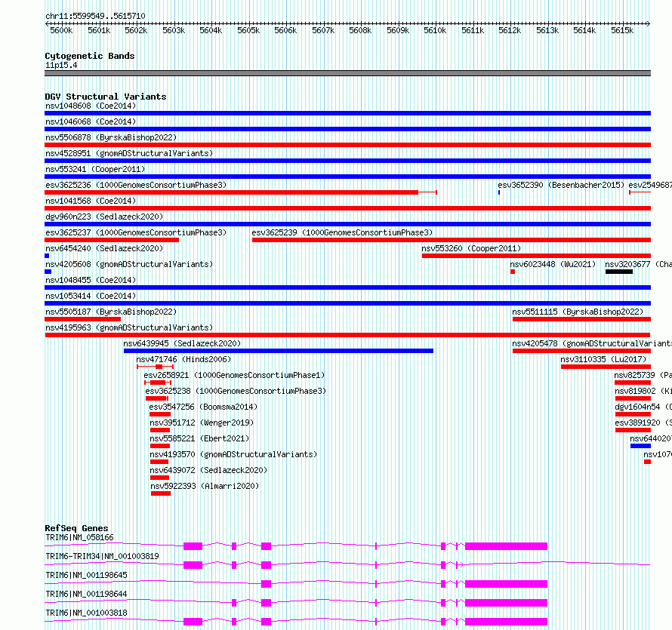Click the 5612k ruler position

click(510, 30)
